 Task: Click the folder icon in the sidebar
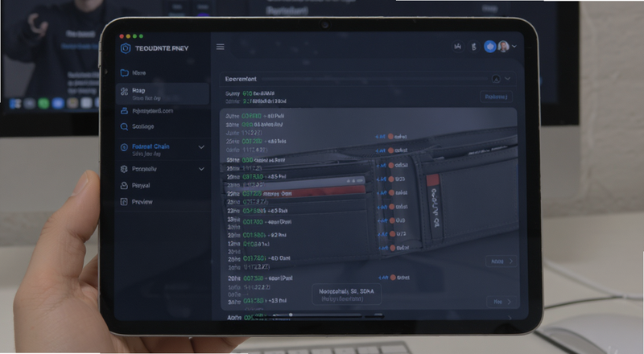[x=124, y=73]
